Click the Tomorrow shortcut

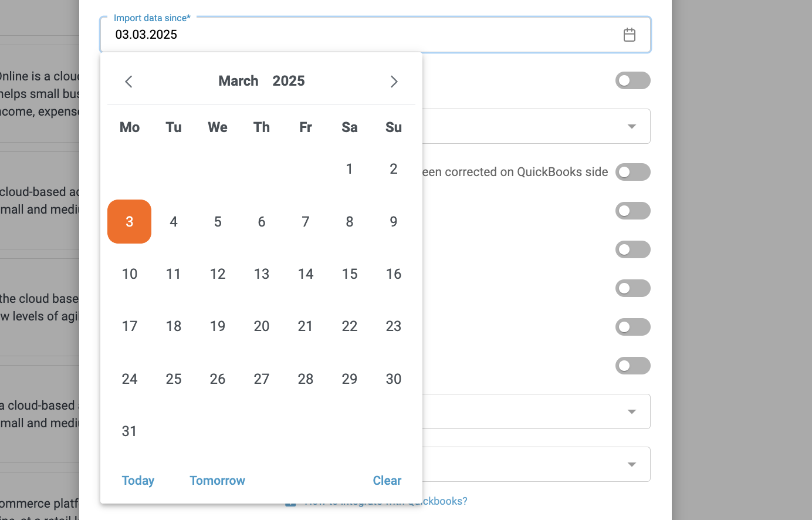217,480
